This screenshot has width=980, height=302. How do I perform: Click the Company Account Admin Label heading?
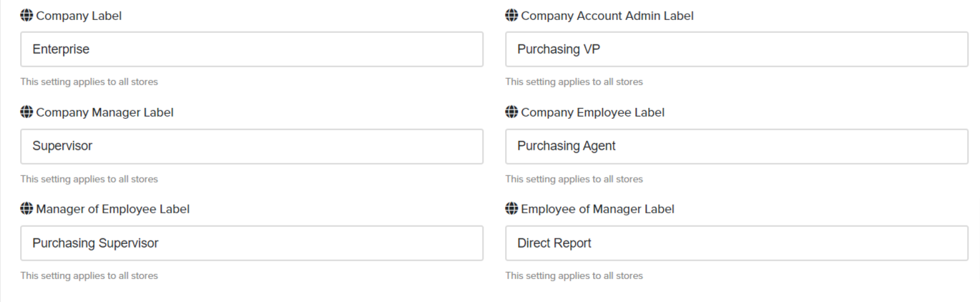click(x=607, y=16)
